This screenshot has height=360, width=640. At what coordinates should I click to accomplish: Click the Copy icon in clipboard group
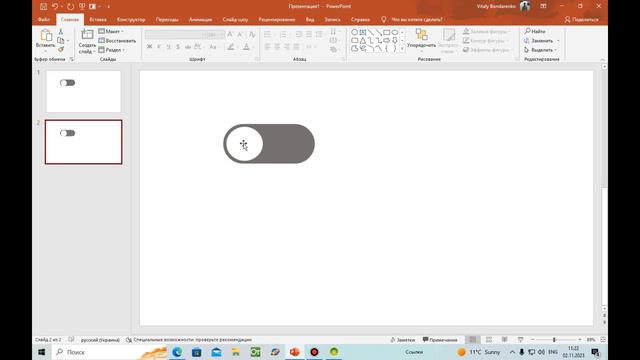pos(61,40)
